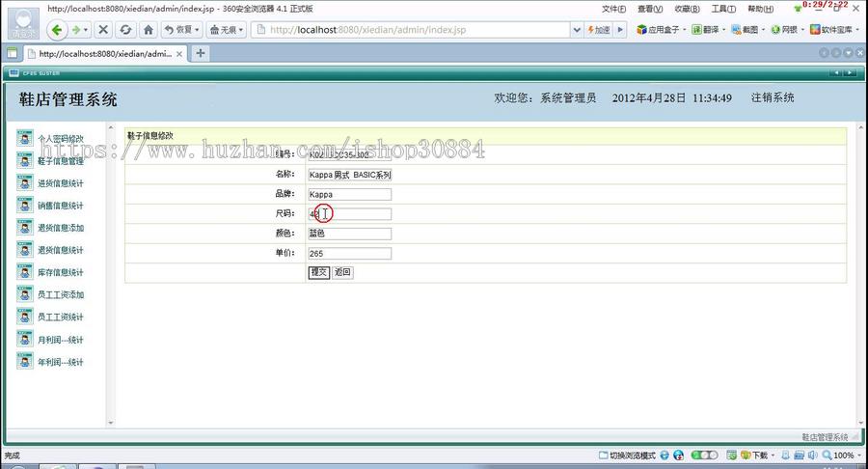Select the localhost xiedian admin tab
Image resolution: width=868 pixels, height=469 pixels.
pyautogui.click(x=105, y=54)
